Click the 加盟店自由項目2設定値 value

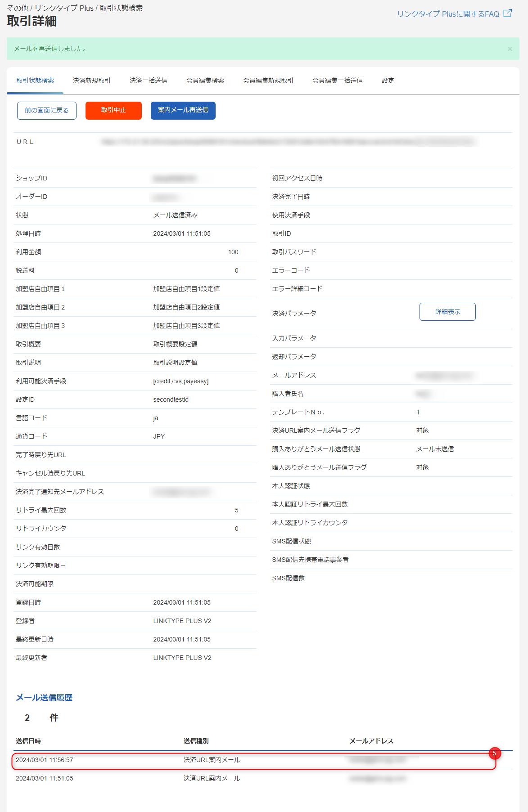click(x=187, y=307)
